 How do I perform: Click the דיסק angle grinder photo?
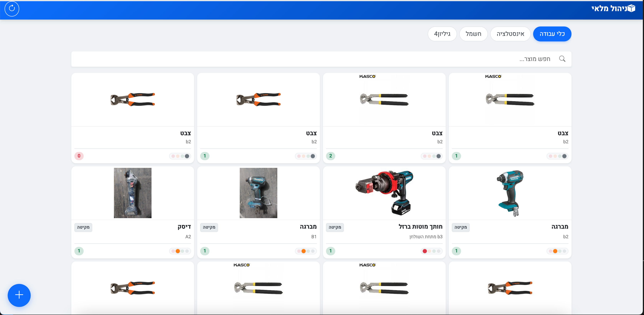click(x=133, y=193)
